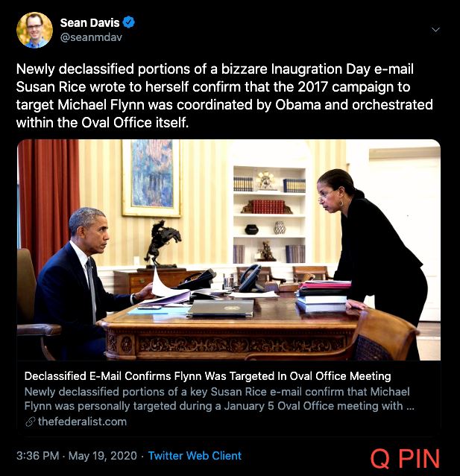Viewport: 460px width, 476px height.
Task: Open the Sean Davis display name
Action: 90,22
